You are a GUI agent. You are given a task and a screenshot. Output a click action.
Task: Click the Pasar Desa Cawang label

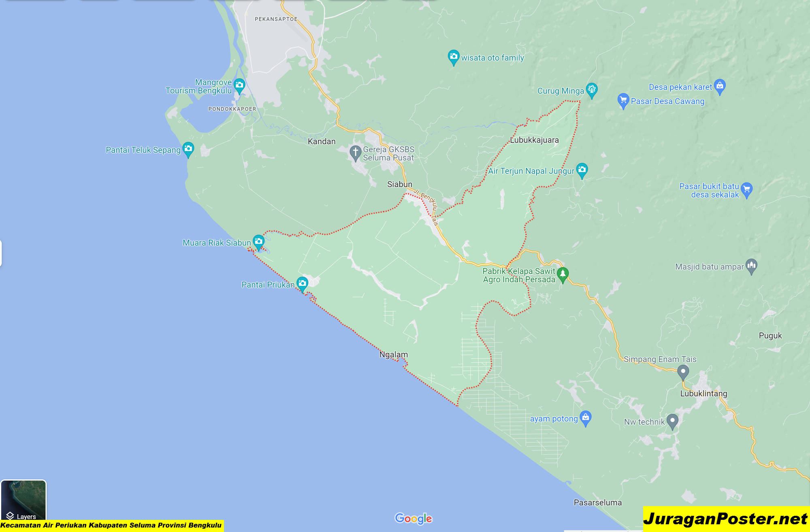tap(667, 101)
